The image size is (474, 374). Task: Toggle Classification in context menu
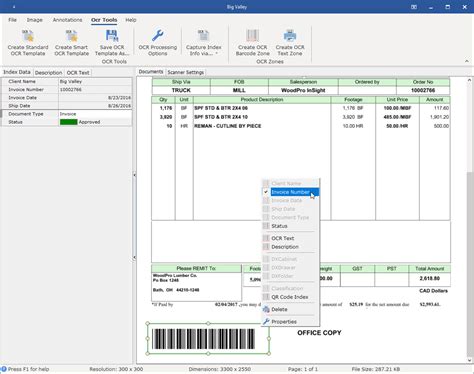pyautogui.click(x=290, y=288)
